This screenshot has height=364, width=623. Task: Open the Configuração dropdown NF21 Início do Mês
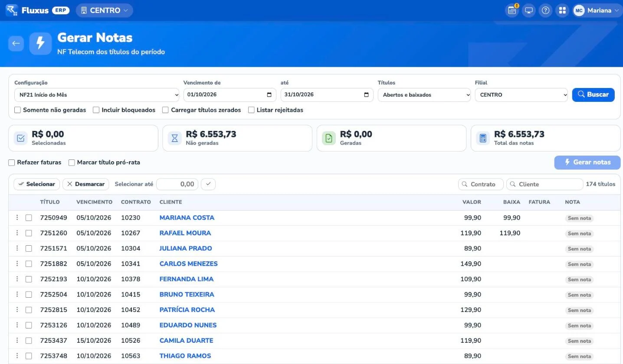[x=97, y=95]
